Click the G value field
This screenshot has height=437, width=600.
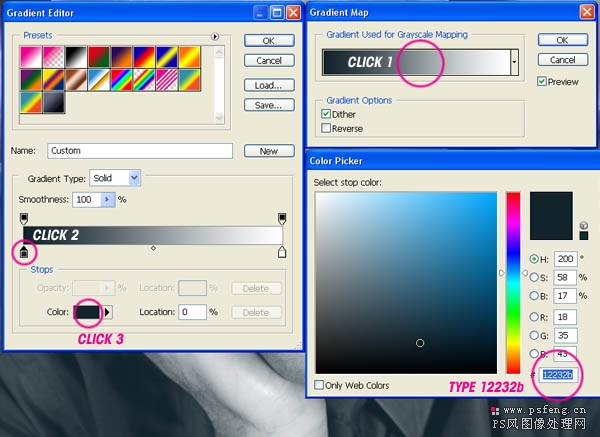tap(565, 336)
